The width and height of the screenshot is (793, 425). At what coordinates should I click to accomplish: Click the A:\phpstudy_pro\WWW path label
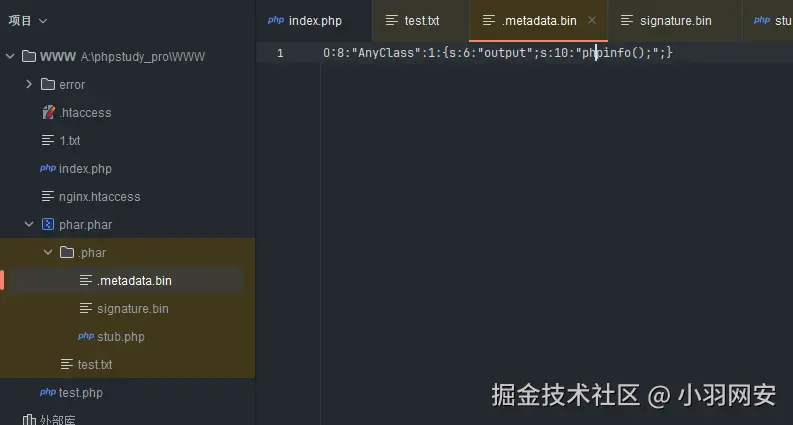(x=143, y=57)
